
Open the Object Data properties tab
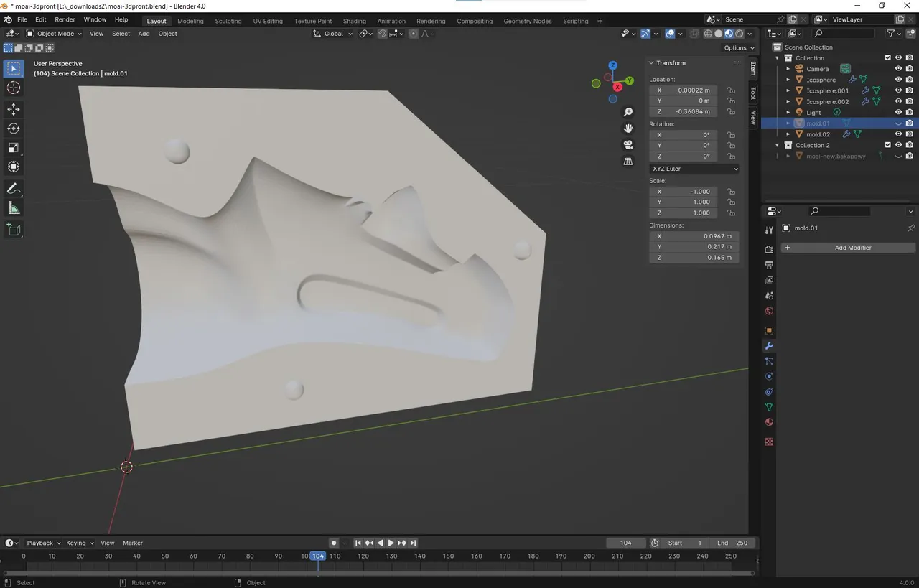(769, 407)
